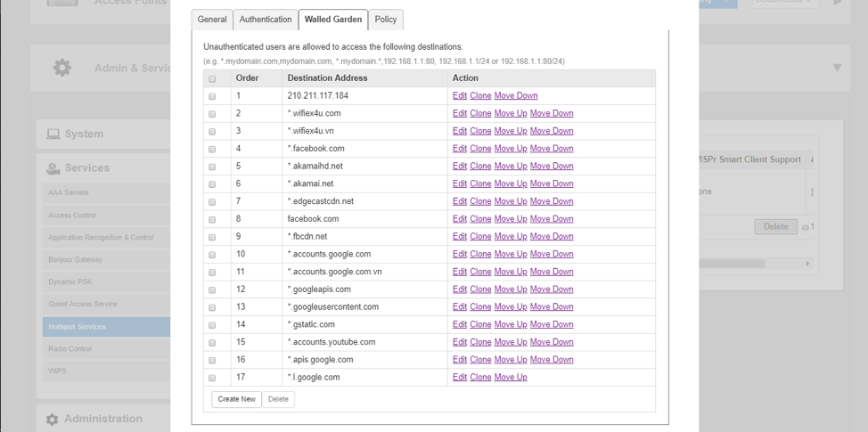Image resolution: width=868 pixels, height=432 pixels.
Task: Click the Services icon in sidebar
Action: (53, 168)
